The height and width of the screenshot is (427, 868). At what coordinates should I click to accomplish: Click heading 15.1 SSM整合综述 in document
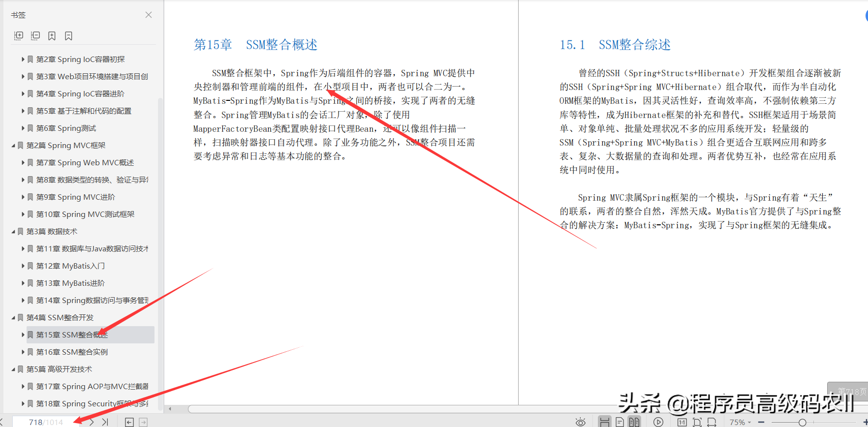coord(615,45)
